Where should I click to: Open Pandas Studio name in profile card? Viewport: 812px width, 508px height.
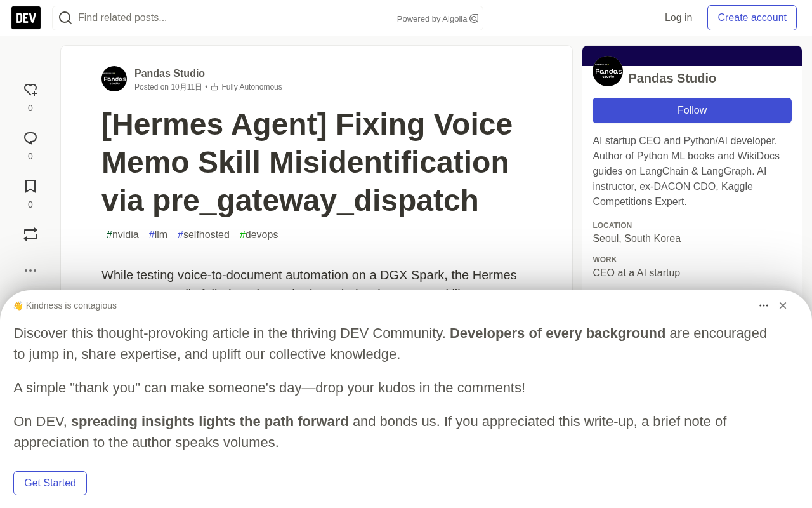click(x=672, y=78)
